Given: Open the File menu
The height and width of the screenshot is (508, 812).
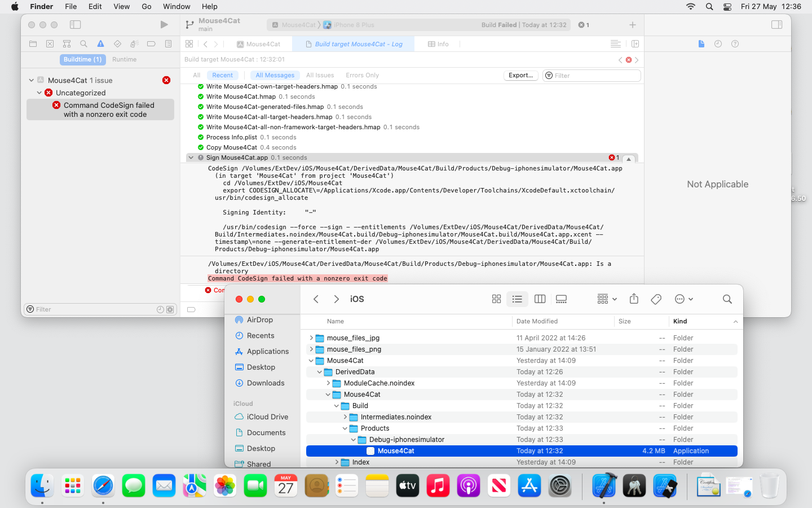Looking at the screenshot, I should (x=70, y=6).
